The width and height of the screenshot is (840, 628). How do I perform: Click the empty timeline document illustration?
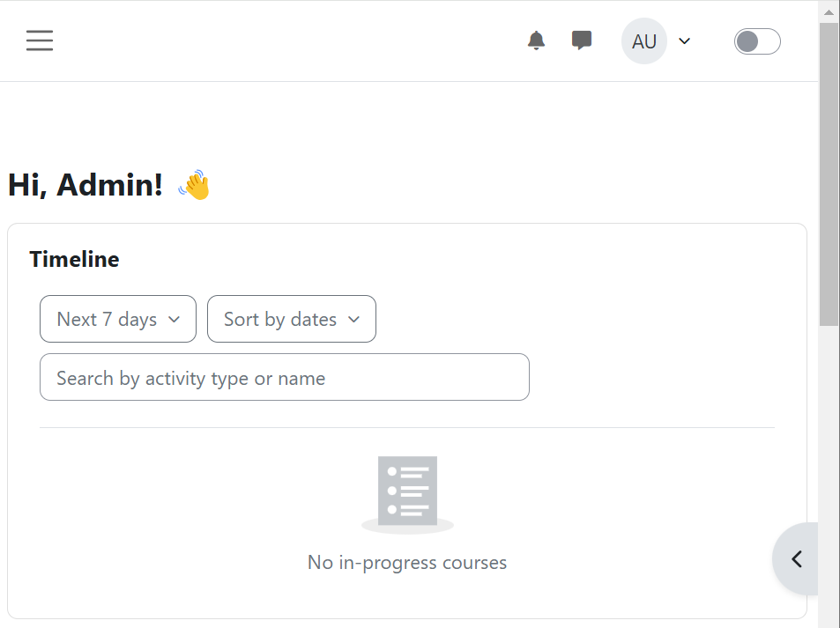point(407,493)
